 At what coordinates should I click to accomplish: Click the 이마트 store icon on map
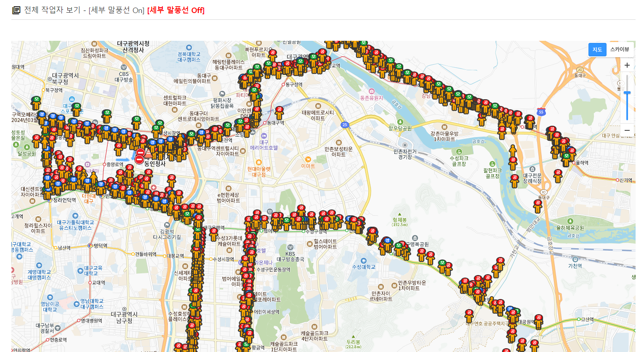[308, 159]
